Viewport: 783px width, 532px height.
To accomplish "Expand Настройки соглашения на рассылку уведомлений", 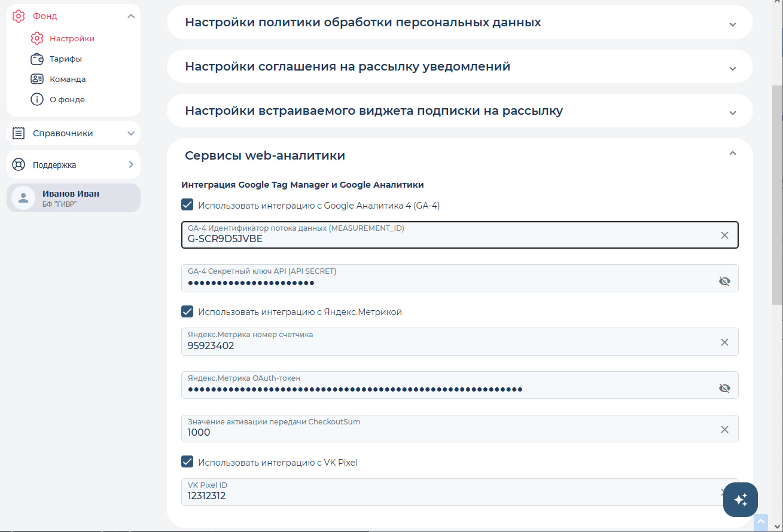I will click(x=733, y=68).
